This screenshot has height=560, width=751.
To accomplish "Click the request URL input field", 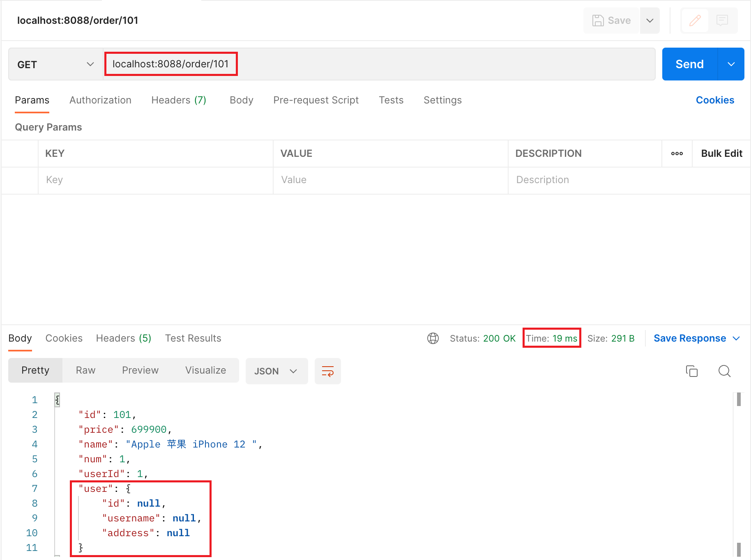I will point(379,64).
